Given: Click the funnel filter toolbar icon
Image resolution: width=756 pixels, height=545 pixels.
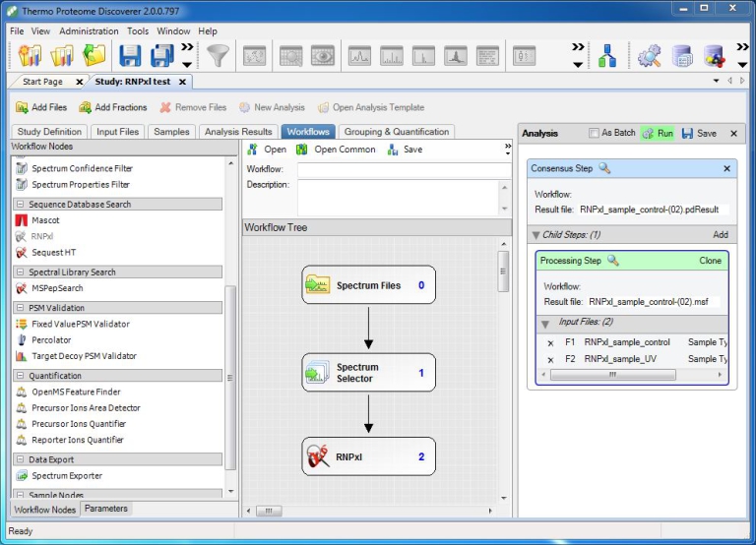Looking at the screenshot, I should click(218, 57).
